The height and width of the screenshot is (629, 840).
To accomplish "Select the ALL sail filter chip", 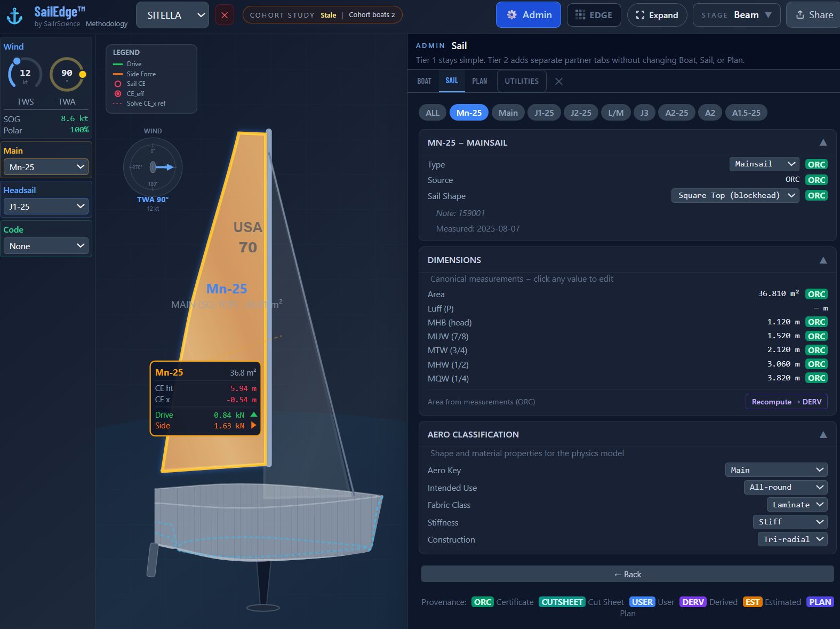I will [x=433, y=113].
